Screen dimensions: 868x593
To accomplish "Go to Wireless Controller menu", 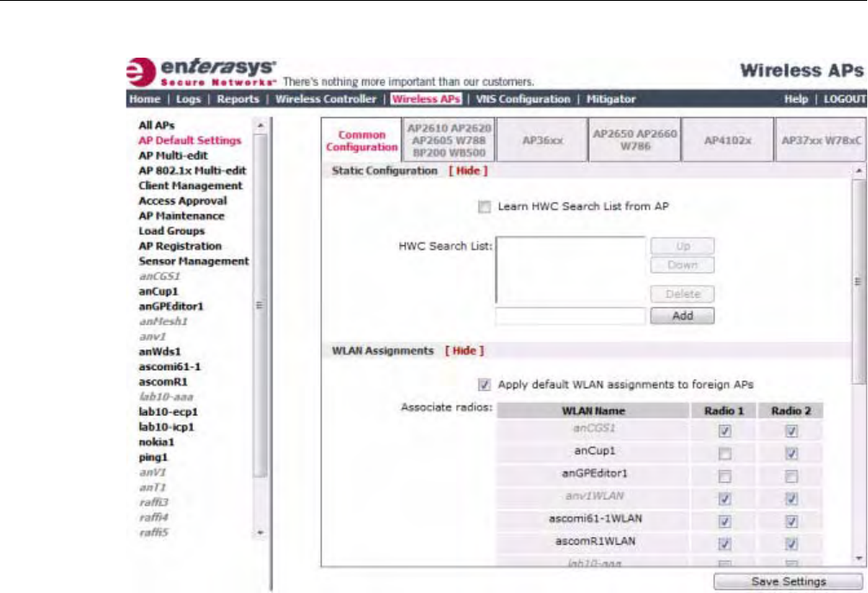I will click(x=325, y=99).
